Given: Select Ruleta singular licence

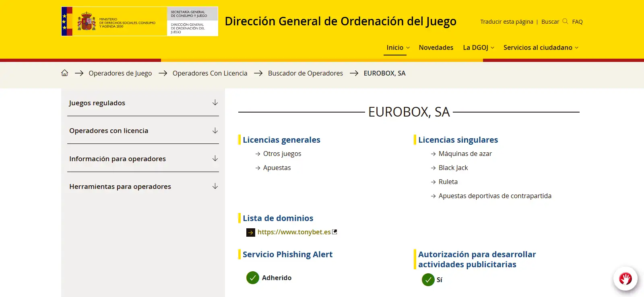Looking at the screenshot, I should (x=448, y=182).
